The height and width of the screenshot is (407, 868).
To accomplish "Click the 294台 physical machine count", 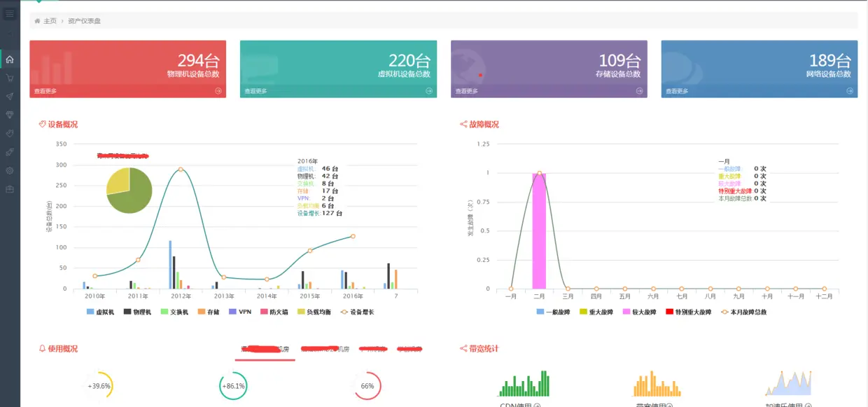I will (198, 61).
